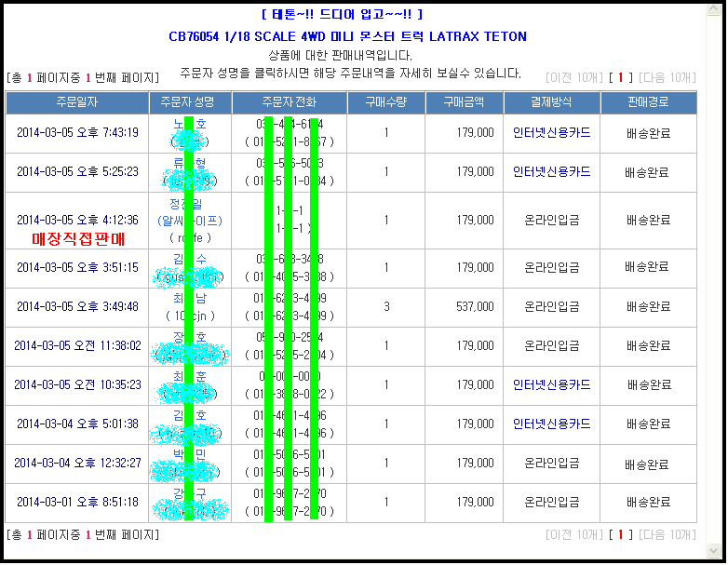
Task: Click the 주문일자 column header
Action: tap(77, 102)
